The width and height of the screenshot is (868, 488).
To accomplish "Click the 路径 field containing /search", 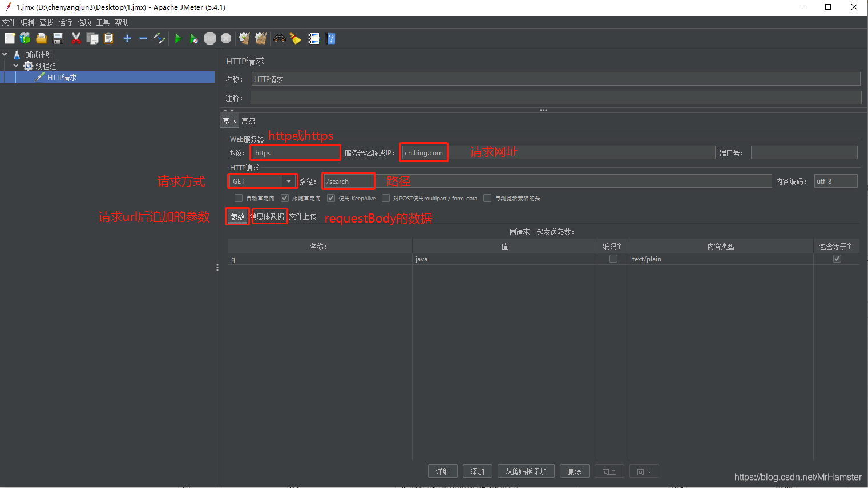I will (x=547, y=181).
